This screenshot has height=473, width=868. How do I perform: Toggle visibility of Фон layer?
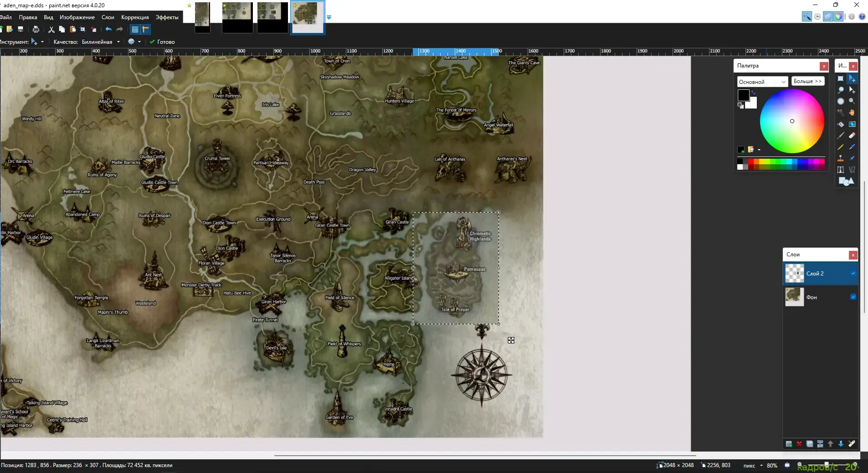click(x=853, y=297)
